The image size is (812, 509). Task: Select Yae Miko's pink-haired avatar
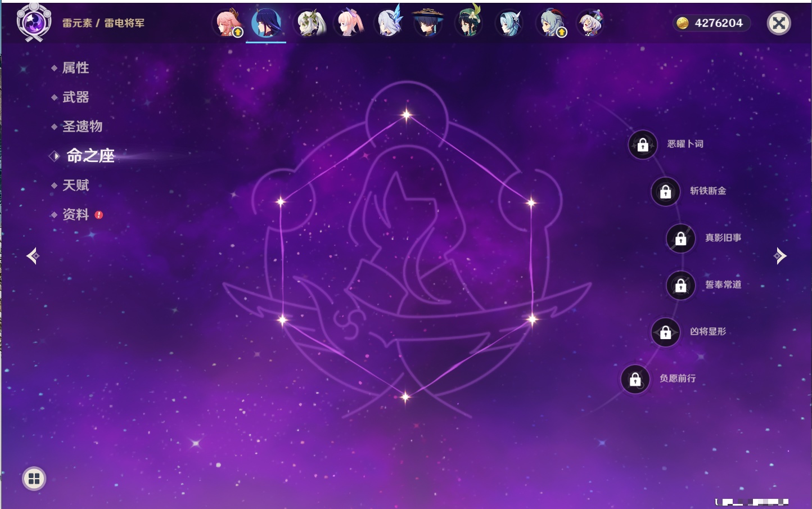(228, 23)
